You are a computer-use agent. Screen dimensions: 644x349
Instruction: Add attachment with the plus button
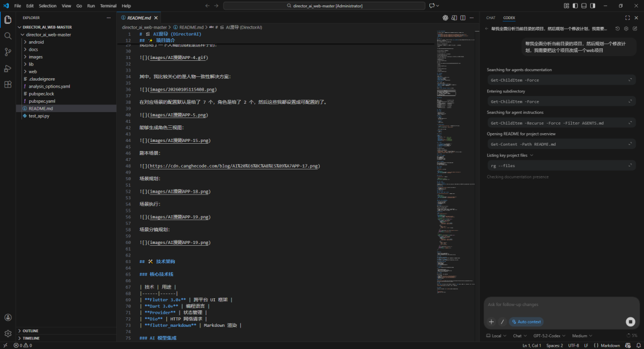[x=491, y=322]
